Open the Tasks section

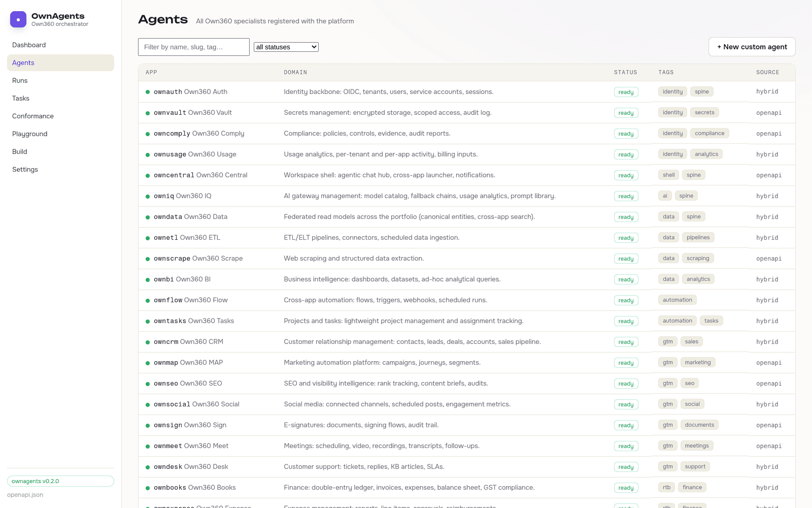click(x=60, y=99)
